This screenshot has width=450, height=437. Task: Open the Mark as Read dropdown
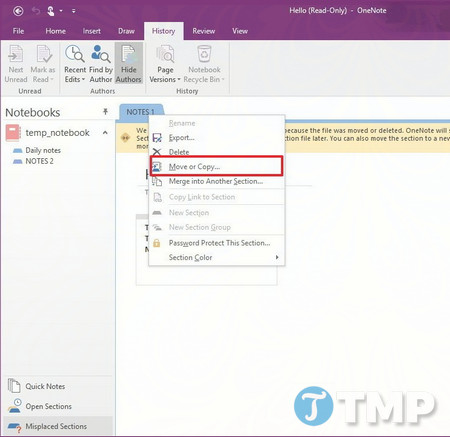tap(43, 64)
